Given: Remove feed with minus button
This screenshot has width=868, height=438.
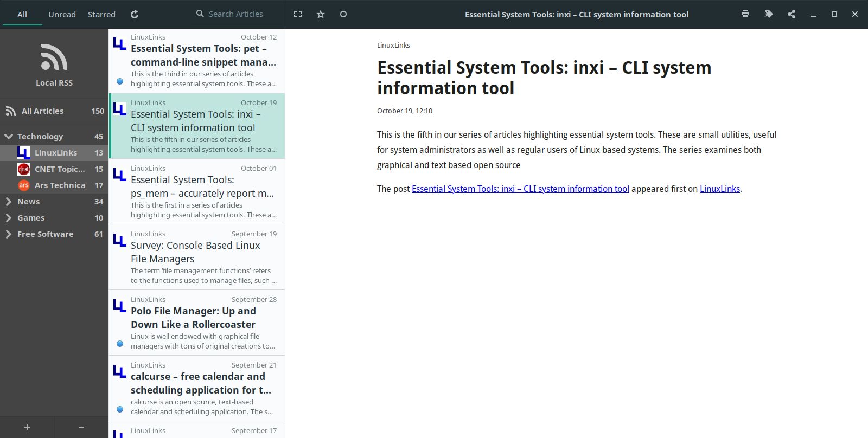Looking at the screenshot, I should [81, 427].
